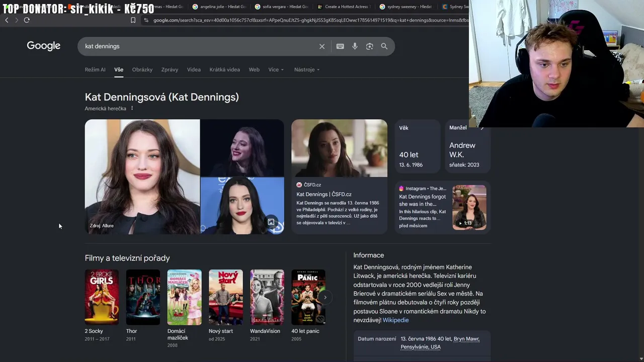Open the large Allure portrait photo
Image resolution: width=644 pixels, height=362 pixels.
click(142, 176)
